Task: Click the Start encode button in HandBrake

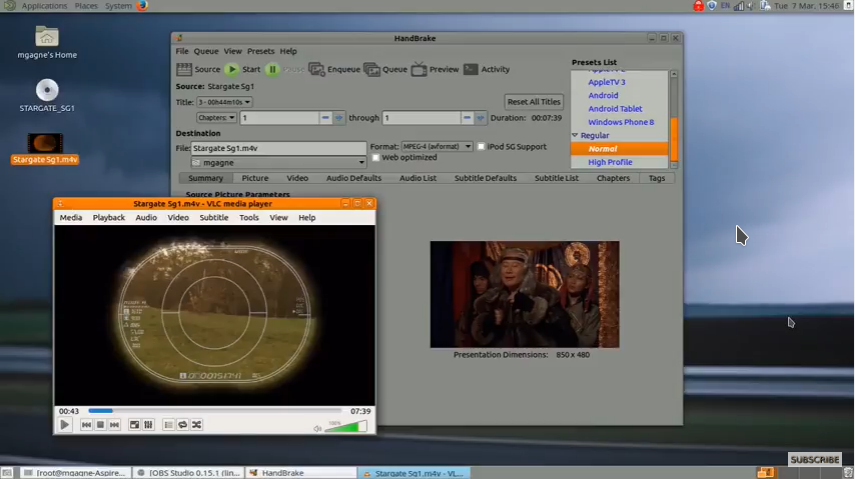Action: pyautogui.click(x=241, y=70)
